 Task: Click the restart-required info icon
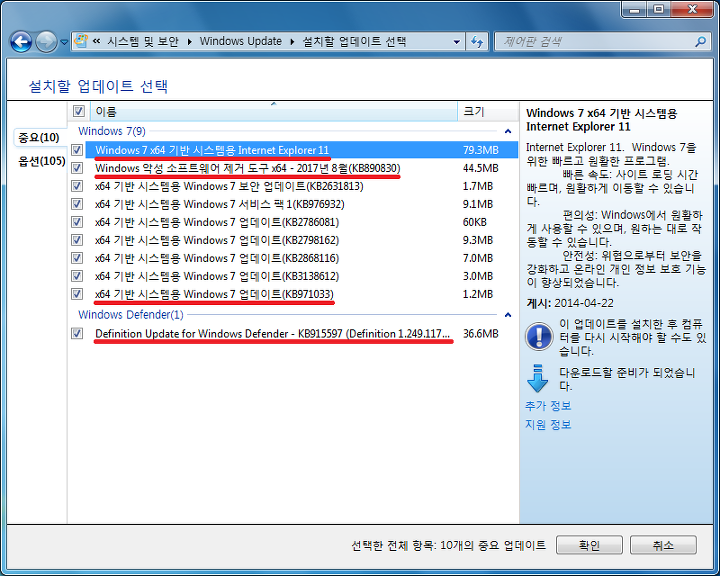(539, 336)
